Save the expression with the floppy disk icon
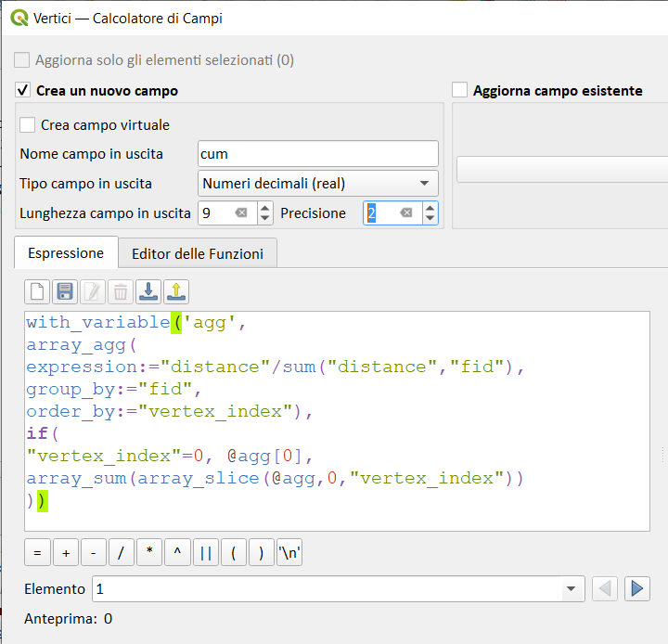 pos(65,292)
